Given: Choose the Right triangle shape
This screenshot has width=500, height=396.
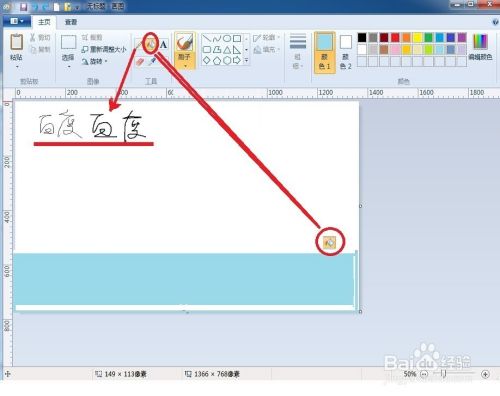Looking at the screenshot, I should (x=237, y=50).
